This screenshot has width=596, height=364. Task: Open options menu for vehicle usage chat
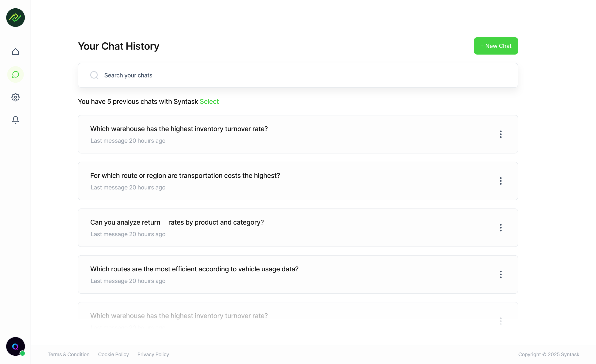[x=501, y=274]
